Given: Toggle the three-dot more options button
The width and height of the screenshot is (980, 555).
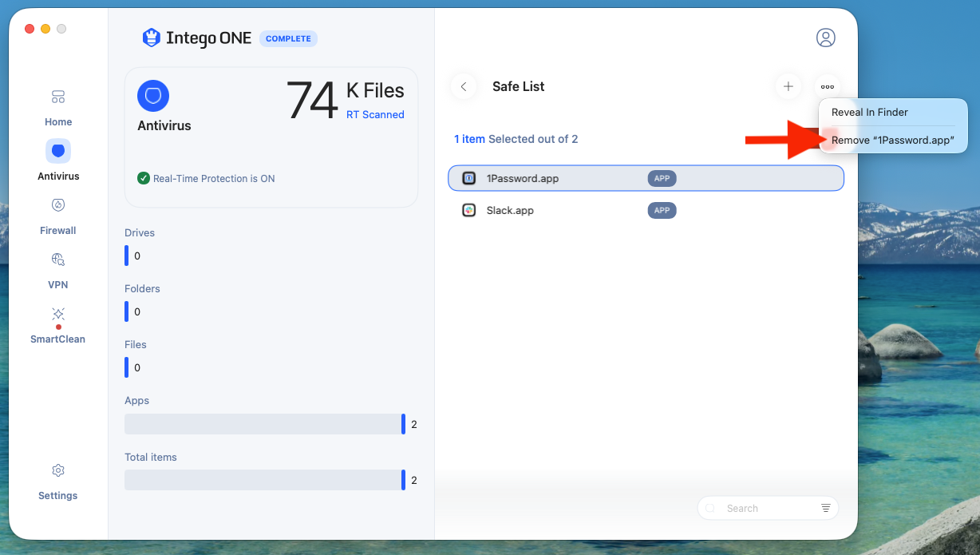Looking at the screenshot, I should (828, 86).
